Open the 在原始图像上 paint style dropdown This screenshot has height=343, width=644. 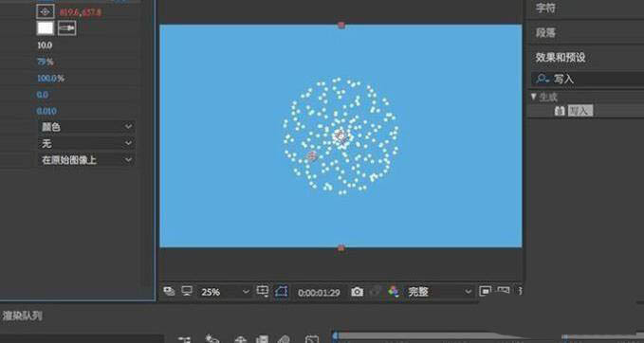[86, 159]
